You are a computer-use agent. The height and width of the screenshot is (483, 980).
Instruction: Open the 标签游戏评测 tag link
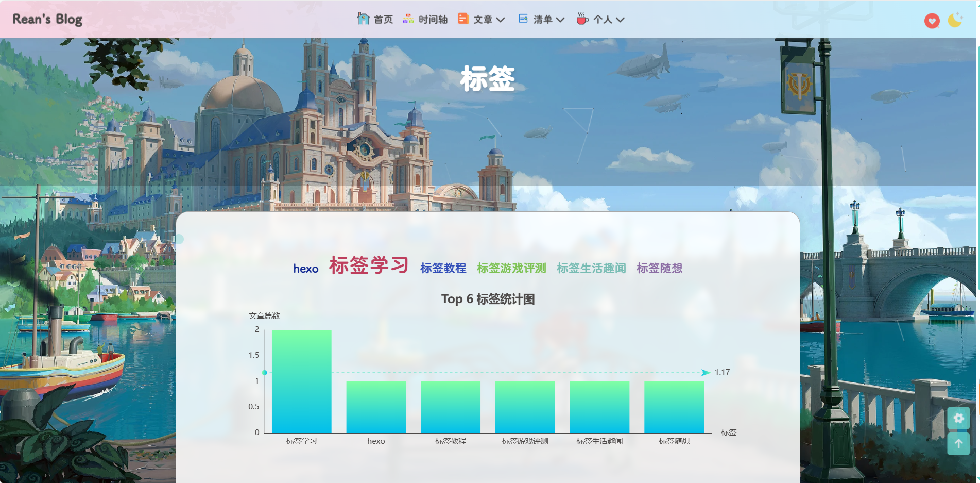click(x=511, y=268)
